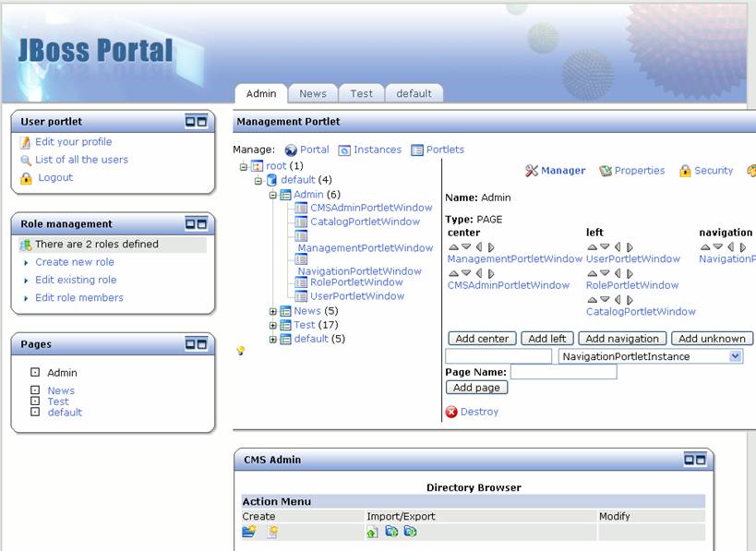Screen dimensions: 756x551
Task: Click the red Destroy icon
Action: [451, 412]
